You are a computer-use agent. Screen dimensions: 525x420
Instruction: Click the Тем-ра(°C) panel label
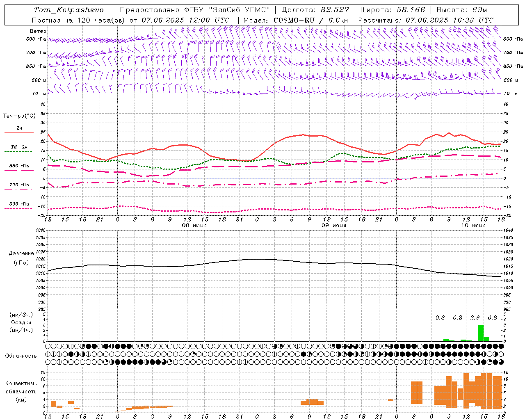coord(19,116)
